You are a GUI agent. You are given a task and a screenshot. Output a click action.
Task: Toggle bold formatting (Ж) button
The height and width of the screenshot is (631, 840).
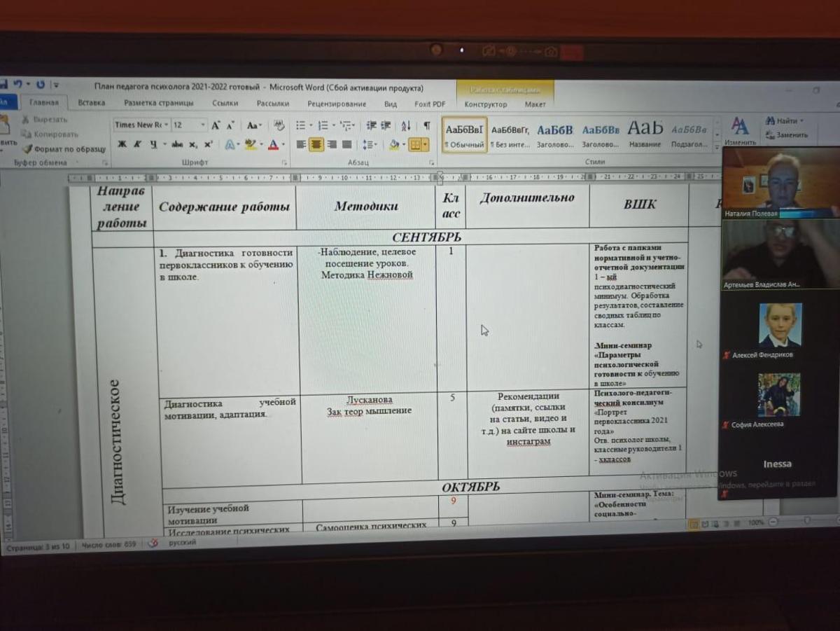coord(122,145)
